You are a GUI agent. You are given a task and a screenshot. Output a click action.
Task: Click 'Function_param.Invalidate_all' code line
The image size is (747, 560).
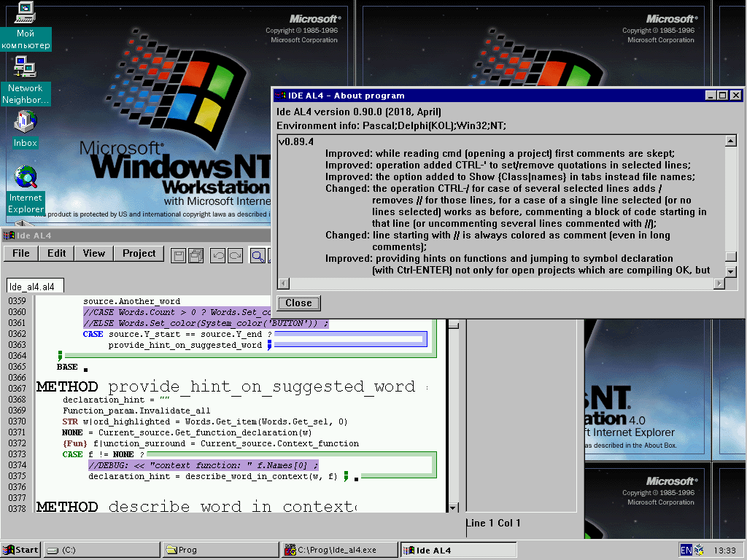tap(136, 411)
